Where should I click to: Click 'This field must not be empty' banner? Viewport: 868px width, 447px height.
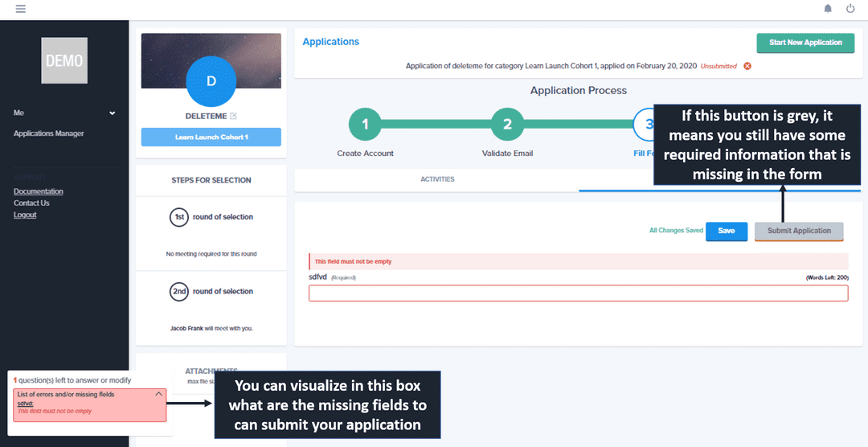(578, 261)
